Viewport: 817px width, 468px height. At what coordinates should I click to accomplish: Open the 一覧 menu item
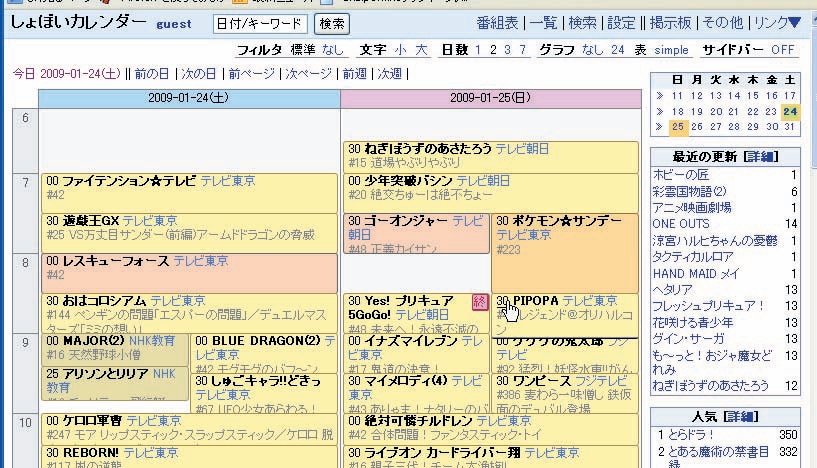coord(543,23)
